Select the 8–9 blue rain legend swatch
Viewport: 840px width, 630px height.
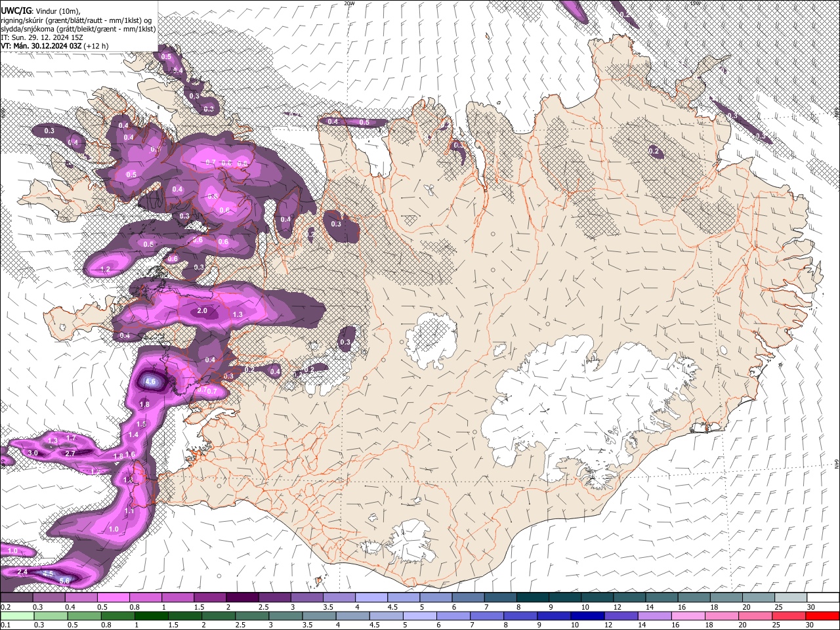pyautogui.click(x=520, y=616)
